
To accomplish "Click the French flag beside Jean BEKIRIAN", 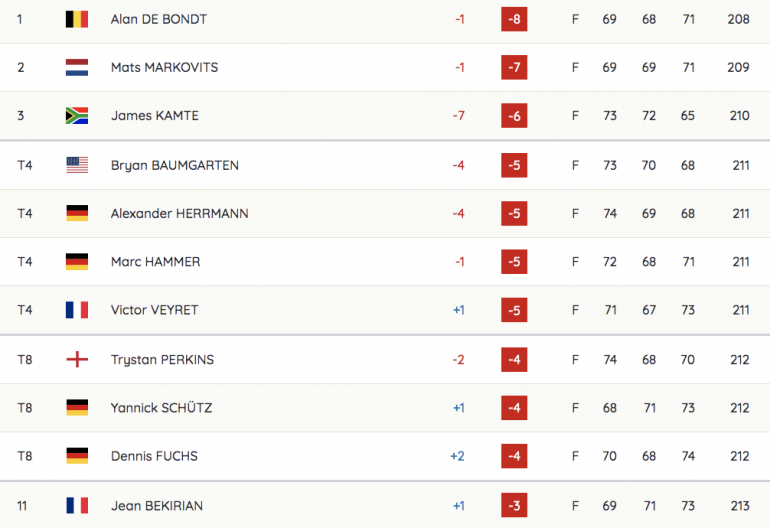I will pyautogui.click(x=77, y=505).
